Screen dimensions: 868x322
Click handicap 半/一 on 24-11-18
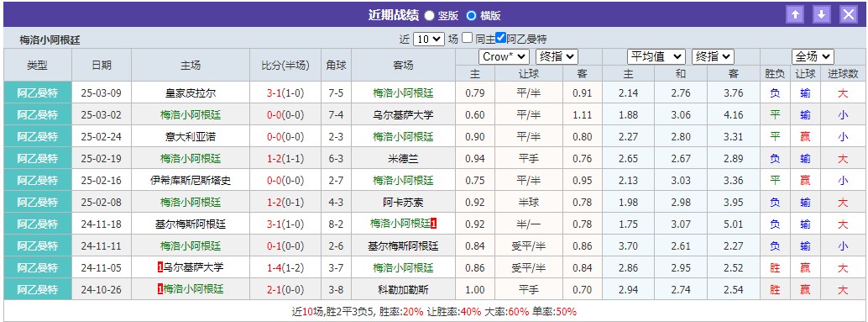pos(529,224)
